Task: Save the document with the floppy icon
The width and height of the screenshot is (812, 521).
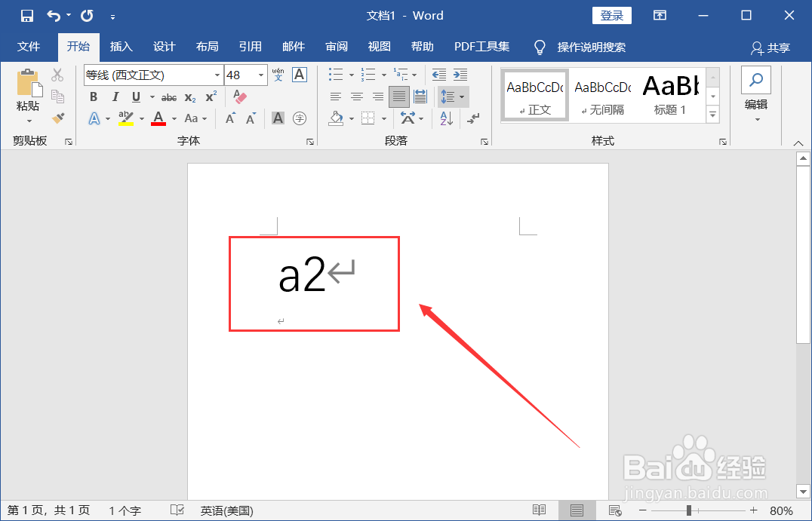Action: 27,16
